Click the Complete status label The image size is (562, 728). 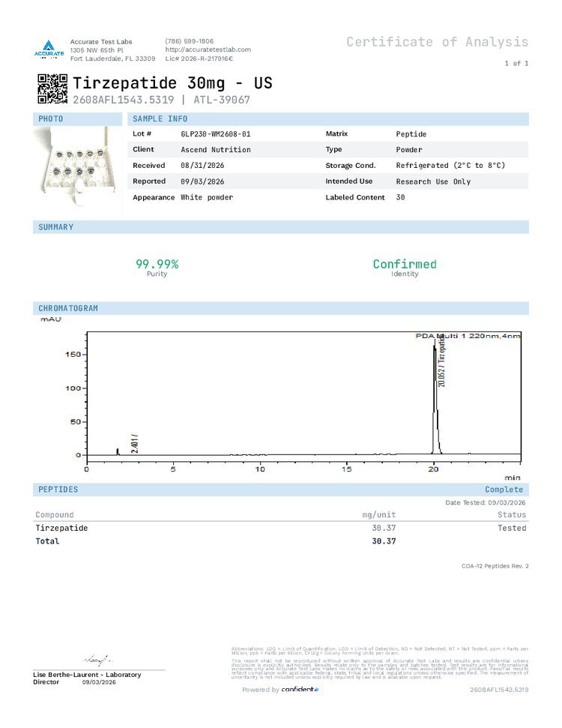click(504, 490)
